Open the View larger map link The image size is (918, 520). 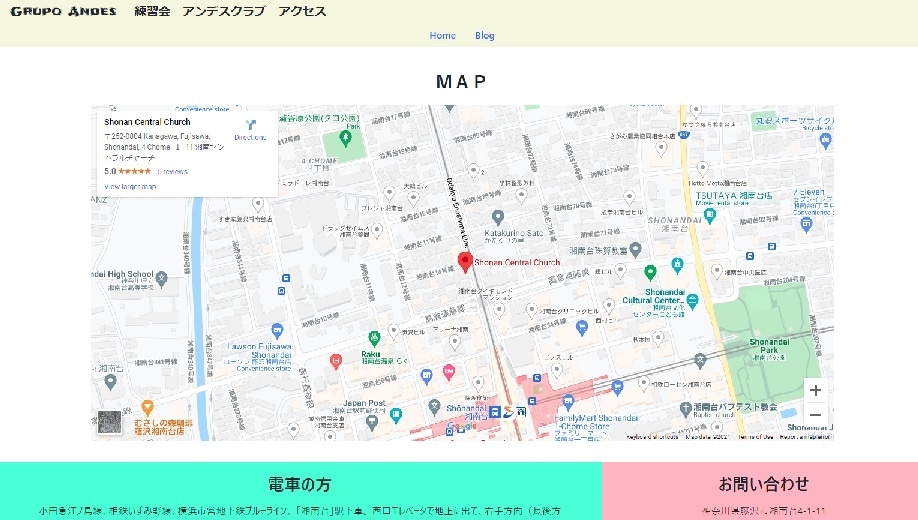click(131, 187)
